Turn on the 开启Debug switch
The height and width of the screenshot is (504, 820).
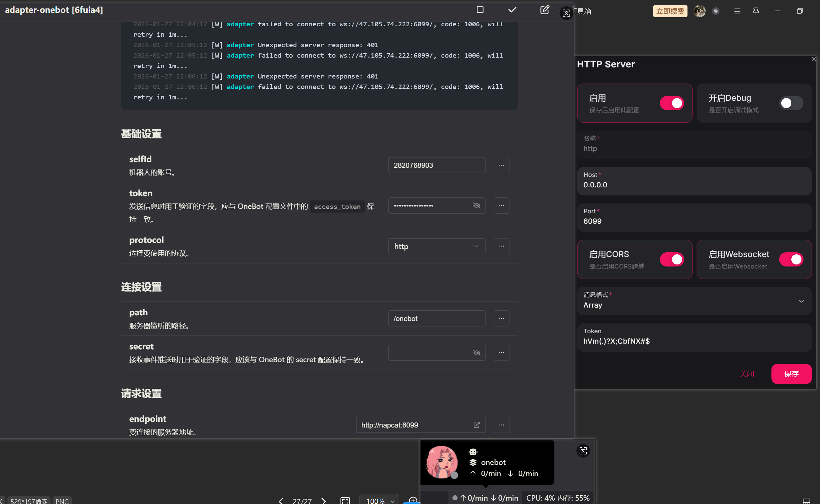click(791, 103)
